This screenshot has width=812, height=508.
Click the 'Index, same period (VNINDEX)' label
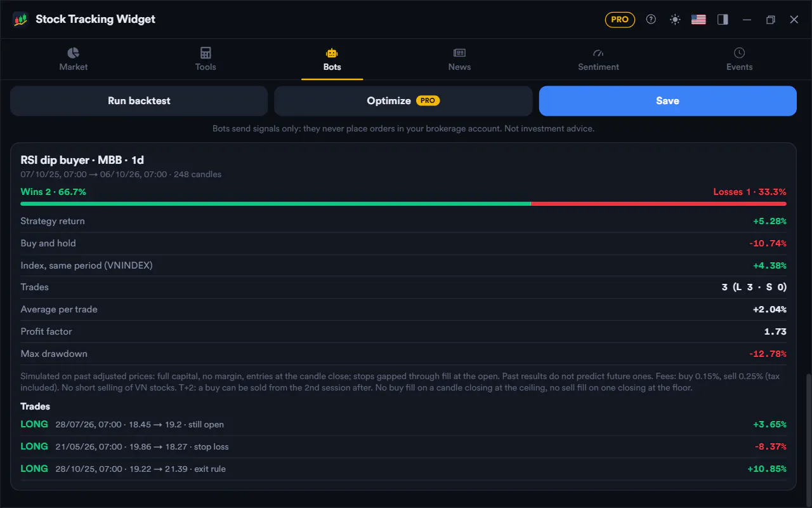pyautogui.click(x=86, y=265)
